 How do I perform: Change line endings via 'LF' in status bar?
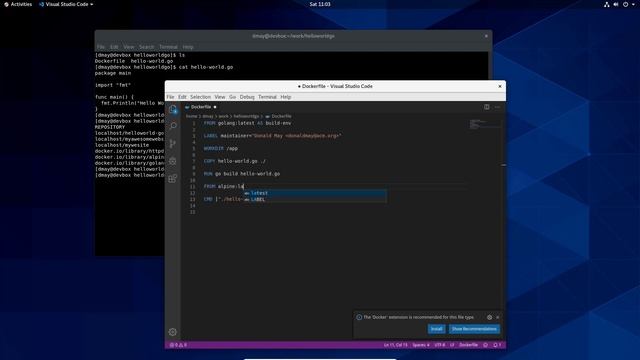pos(452,345)
